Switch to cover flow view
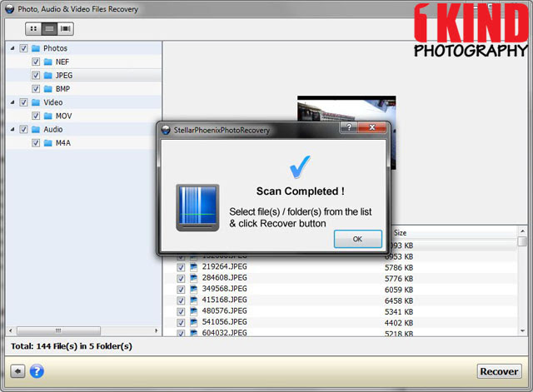Image resolution: width=533 pixels, height=392 pixels. click(x=65, y=29)
